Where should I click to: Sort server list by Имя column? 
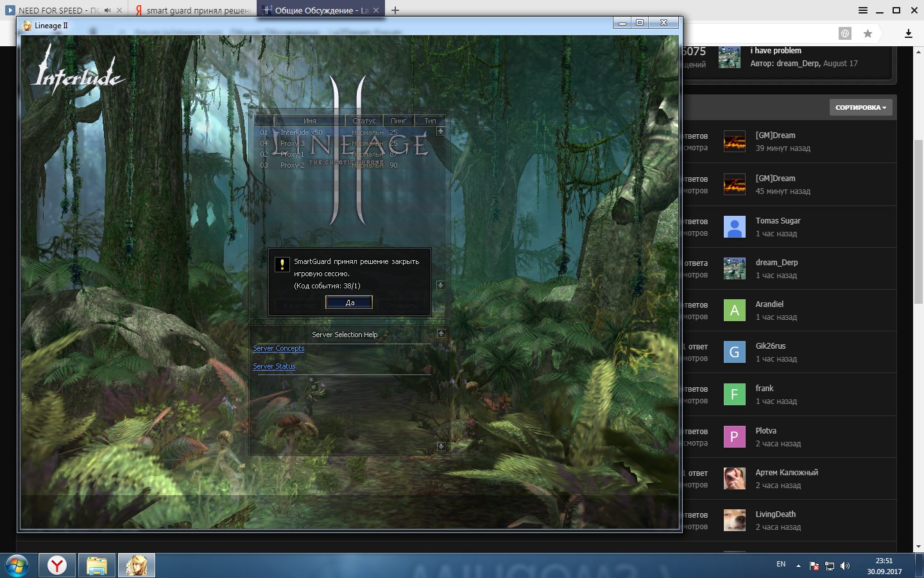309,121
